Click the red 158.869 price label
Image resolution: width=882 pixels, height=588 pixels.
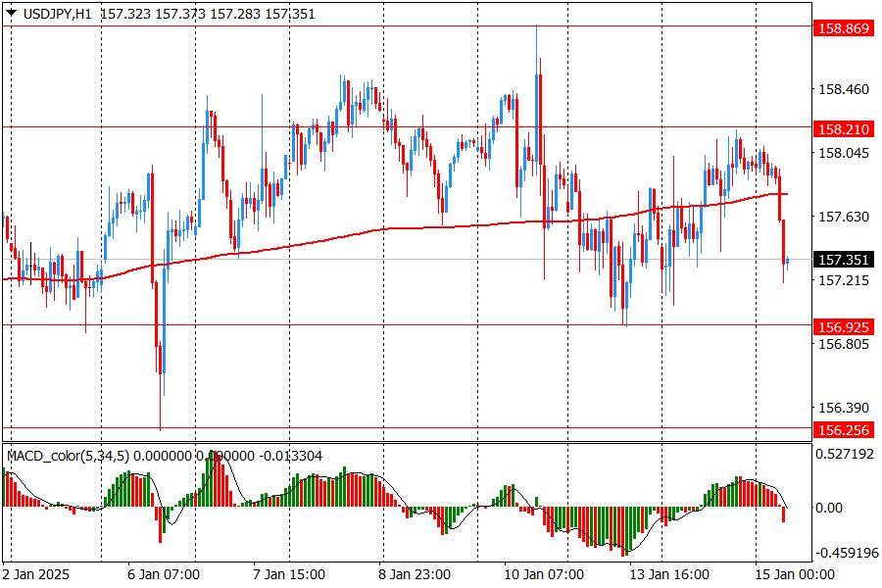[x=843, y=28]
